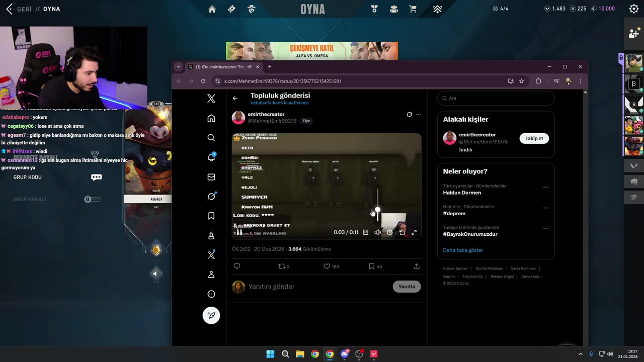The width and height of the screenshot is (644, 362).
Task: Open Notifications bell in the X sidebar
Action: 211,157
